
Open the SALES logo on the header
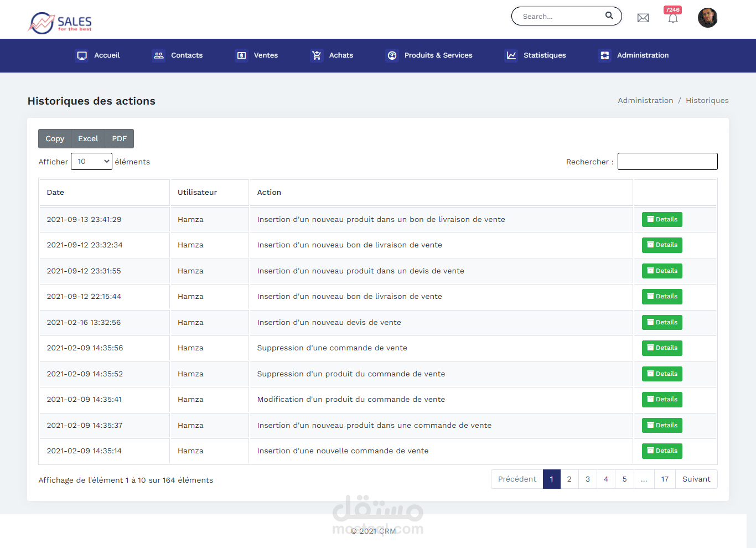(59, 23)
